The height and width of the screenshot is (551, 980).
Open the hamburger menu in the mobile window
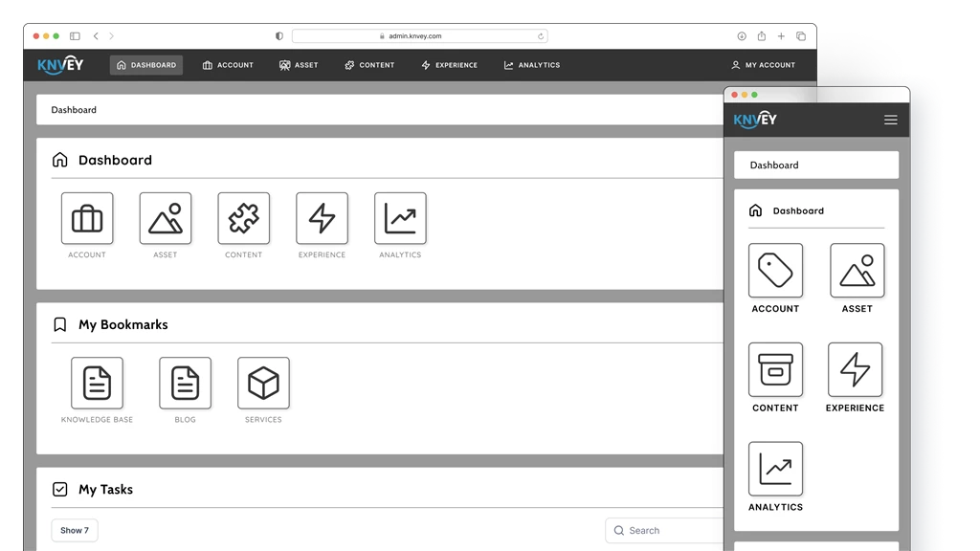pyautogui.click(x=889, y=119)
